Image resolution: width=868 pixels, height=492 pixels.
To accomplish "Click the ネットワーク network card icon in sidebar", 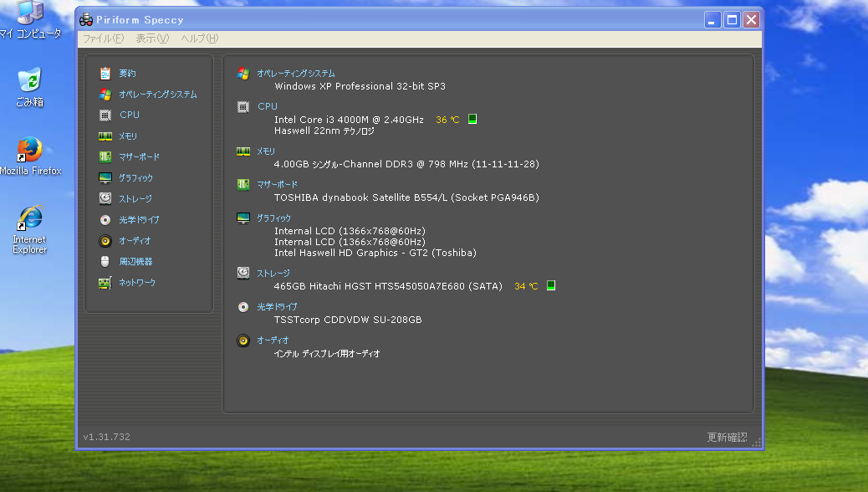I will (105, 283).
